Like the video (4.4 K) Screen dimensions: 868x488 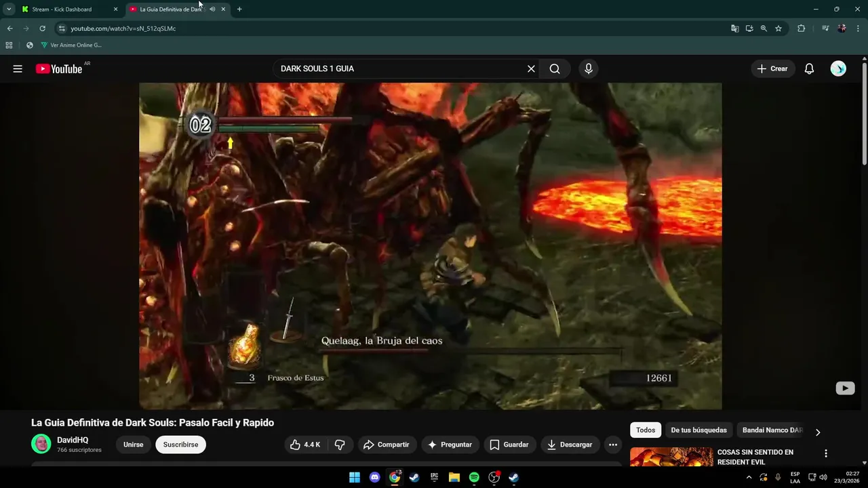click(305, 445)
